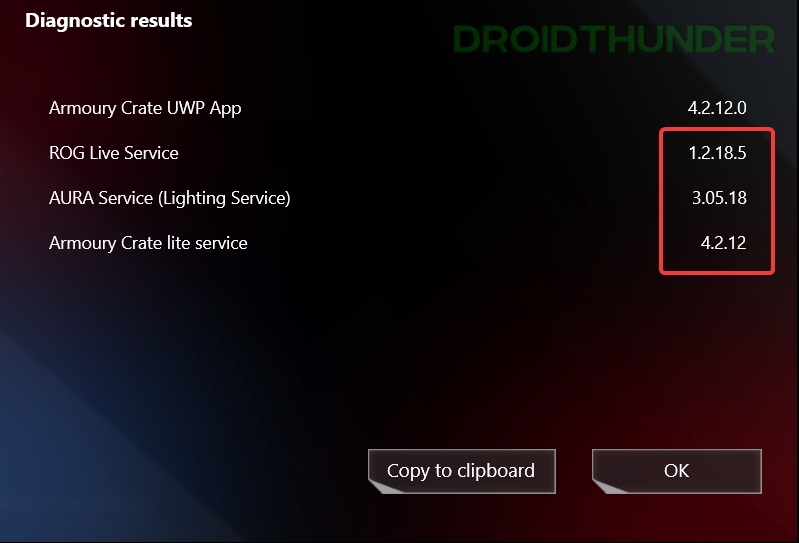The height and width of the screenshot is (543, 799).
Task: Click folded corner of Copy to clipboard
Action: [x=383, y=486]
